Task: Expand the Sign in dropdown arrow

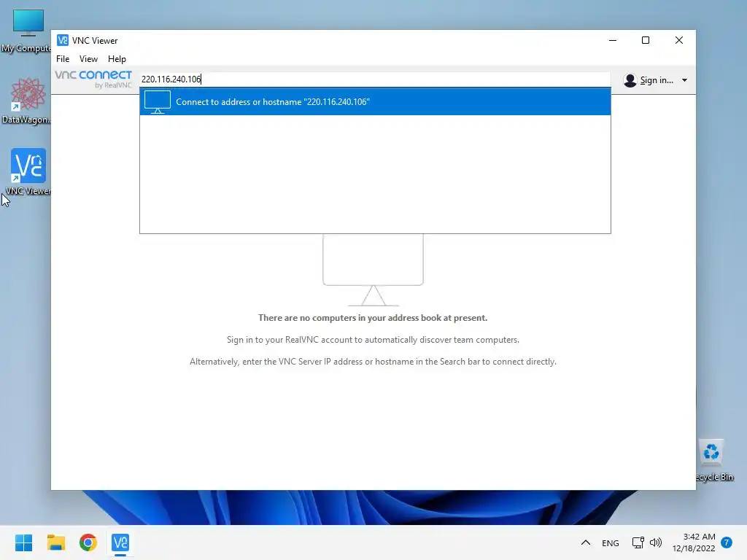Action: (684, 80)
